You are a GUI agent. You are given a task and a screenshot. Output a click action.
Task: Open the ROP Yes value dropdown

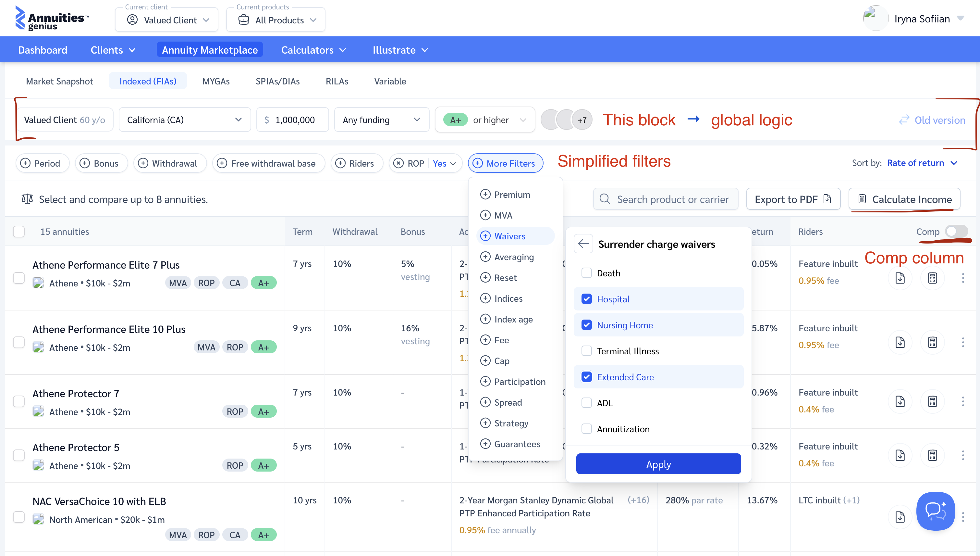point(445,163)
